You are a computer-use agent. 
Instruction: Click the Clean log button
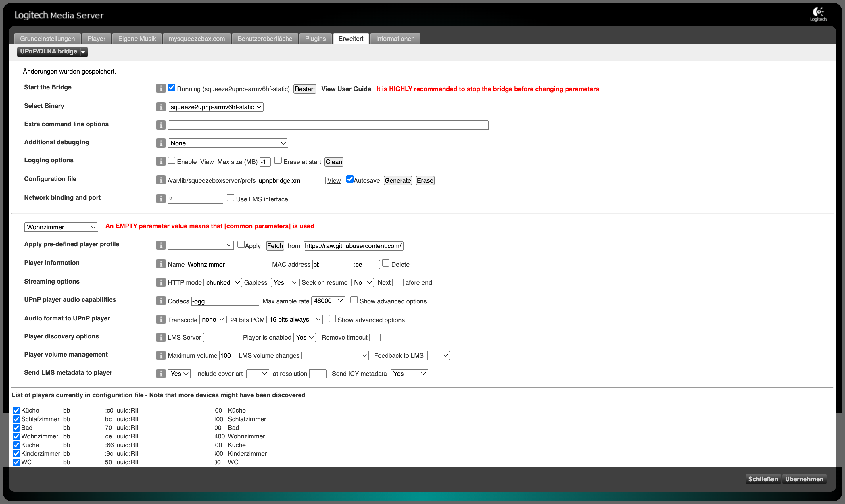[334, 162]
